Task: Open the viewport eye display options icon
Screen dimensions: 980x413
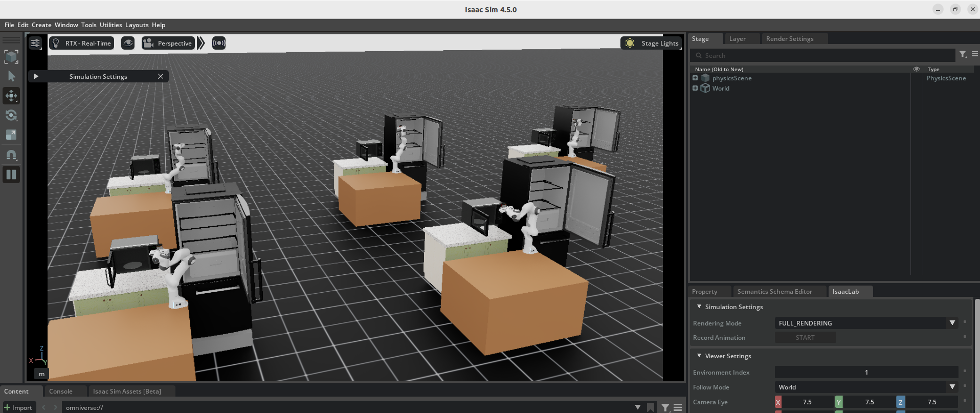Action: [x=128, y=43]
